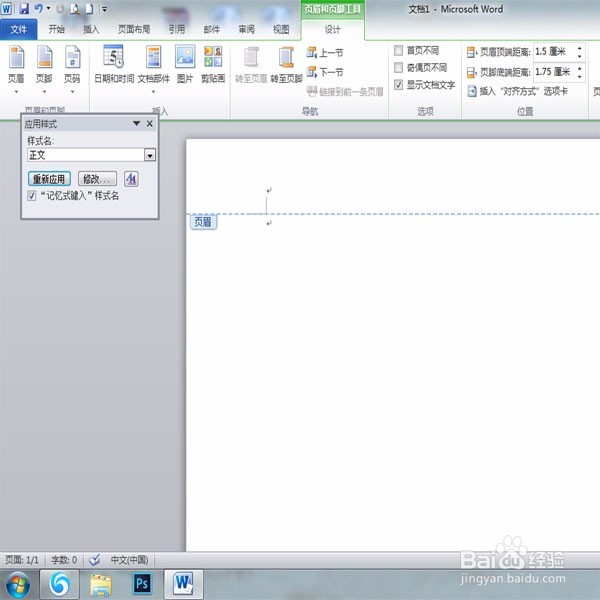The height and width of the screenshot is (600, 600).
Task: Click the 页眉顶端距离 value field
Action: pyautogui.click(x=554, y=52)
